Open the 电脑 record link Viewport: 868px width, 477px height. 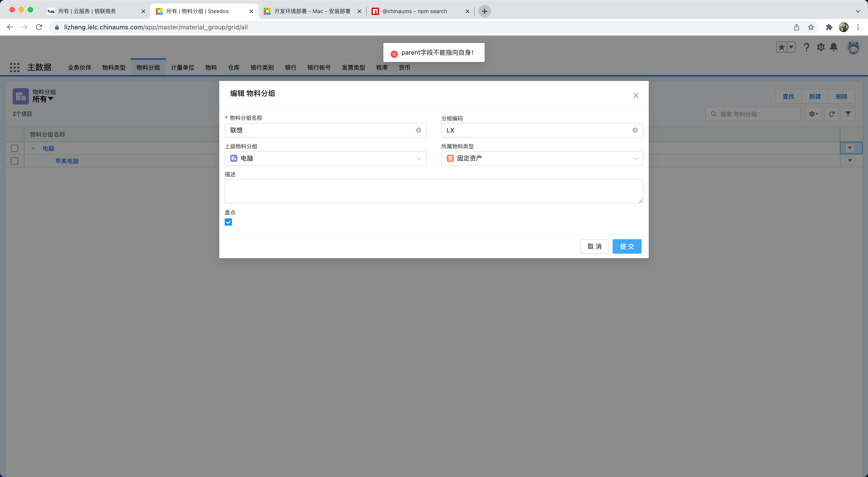tap(49, 148)
